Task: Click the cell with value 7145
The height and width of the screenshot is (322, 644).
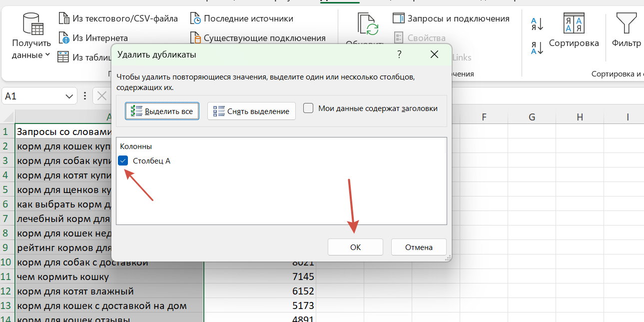Action: pyautogui.click(x=260, y=276)
